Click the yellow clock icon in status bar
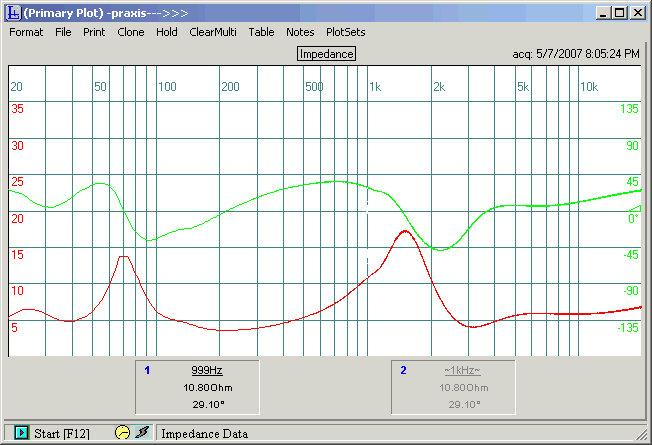This screenshot has height=445, width=652. pyautogui.click(x=122, y=433)
